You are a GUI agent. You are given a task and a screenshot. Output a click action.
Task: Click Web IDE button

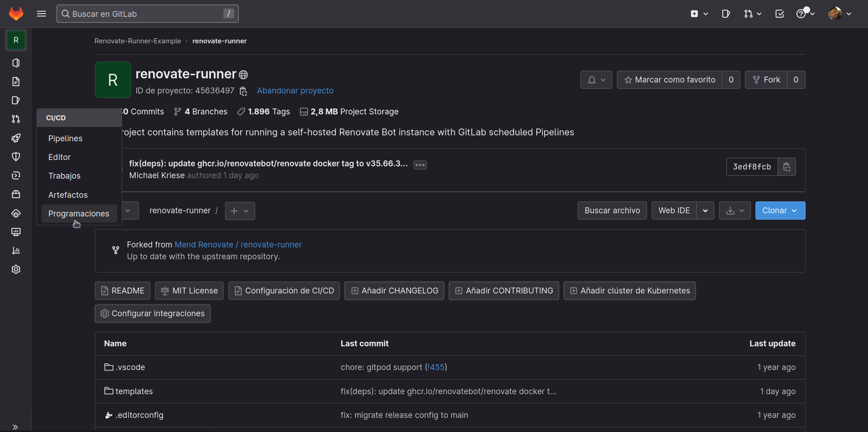674,211
